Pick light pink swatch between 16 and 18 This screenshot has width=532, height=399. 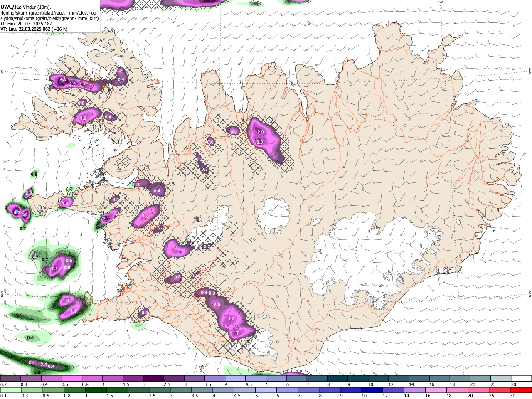[435, 390]
